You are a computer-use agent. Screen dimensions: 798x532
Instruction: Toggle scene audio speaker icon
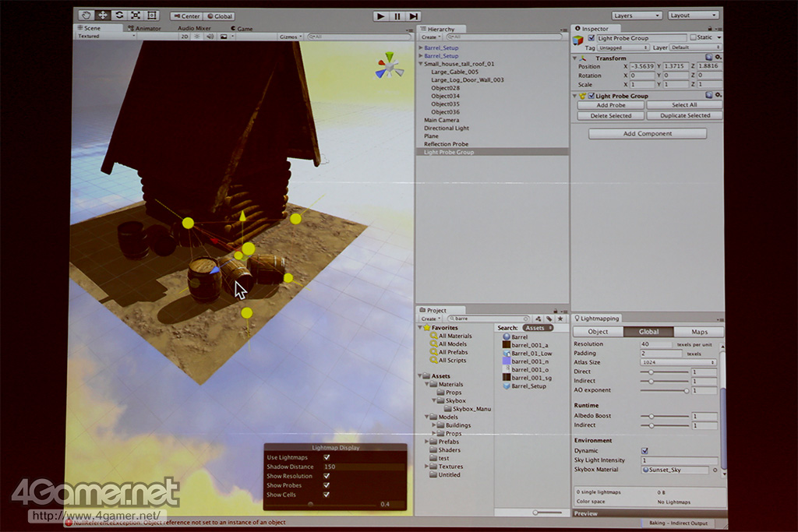pyautogui.click(x=210, y=37)
